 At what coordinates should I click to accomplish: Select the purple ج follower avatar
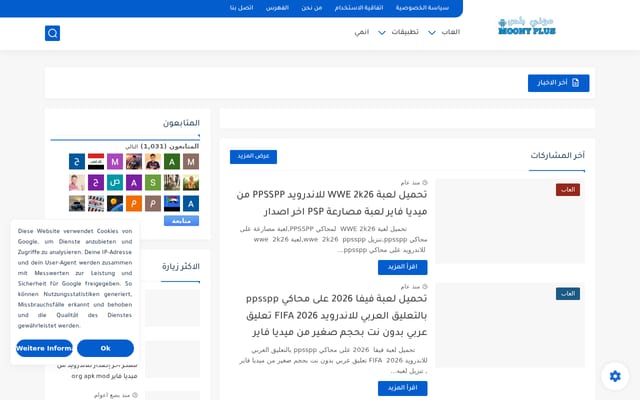pyautogui.click(x=96, y=183)
